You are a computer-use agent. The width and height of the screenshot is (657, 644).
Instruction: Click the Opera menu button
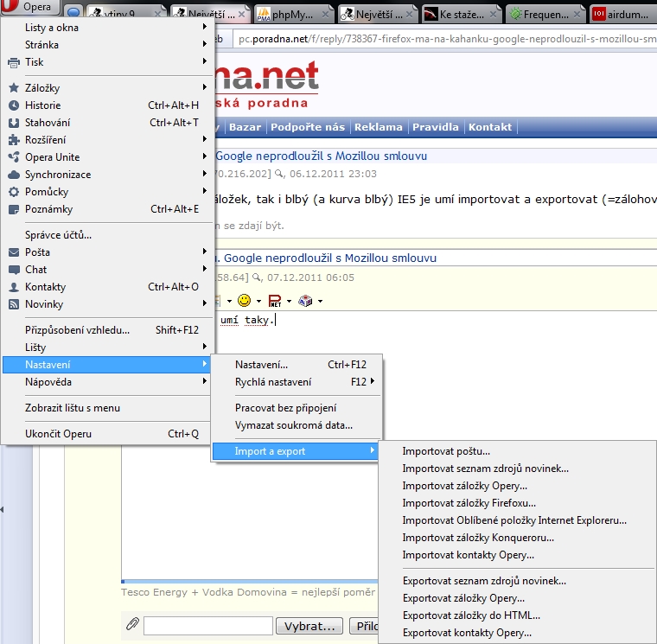[x=29, y=7]
